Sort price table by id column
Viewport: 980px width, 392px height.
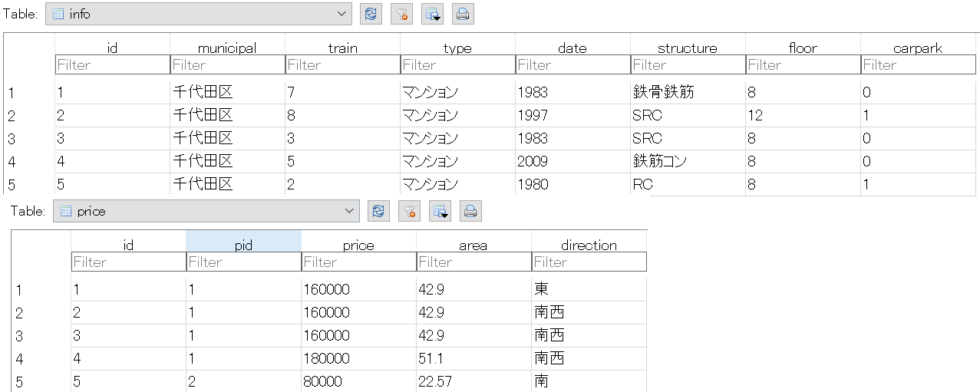point(128,245)
